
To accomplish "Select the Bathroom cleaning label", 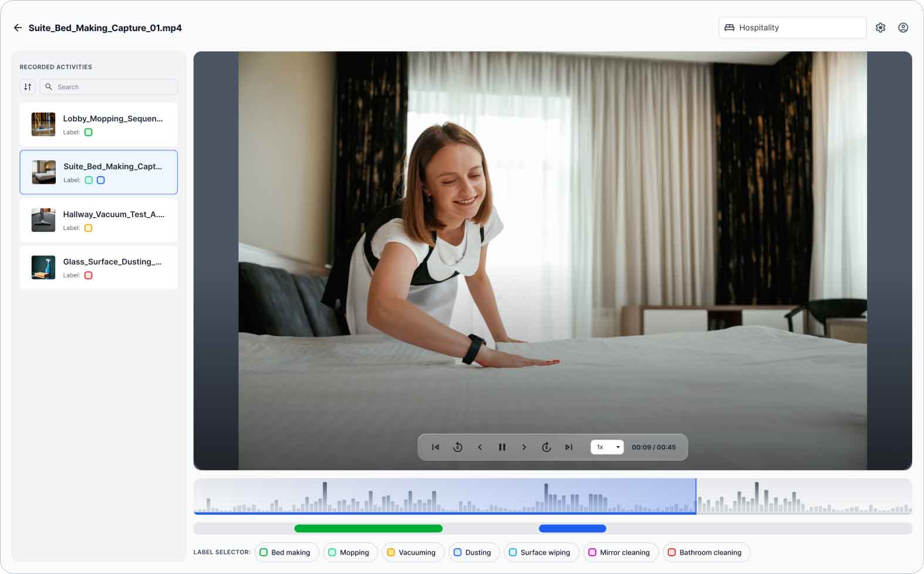I will (x=707, y=552).
